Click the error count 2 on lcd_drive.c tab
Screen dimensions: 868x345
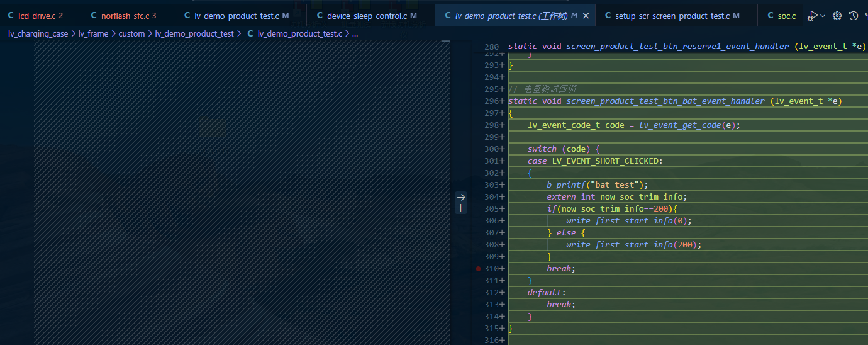[61, 16]
